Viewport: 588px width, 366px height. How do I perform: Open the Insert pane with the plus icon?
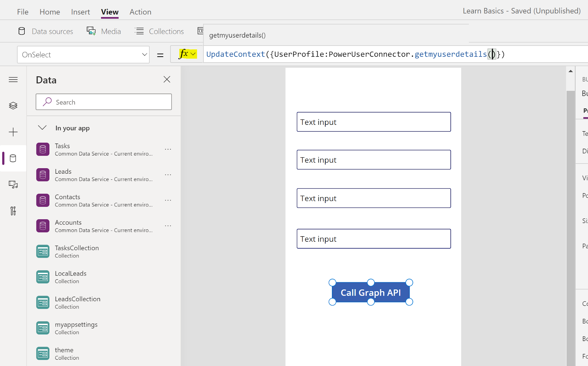[13, 132]
